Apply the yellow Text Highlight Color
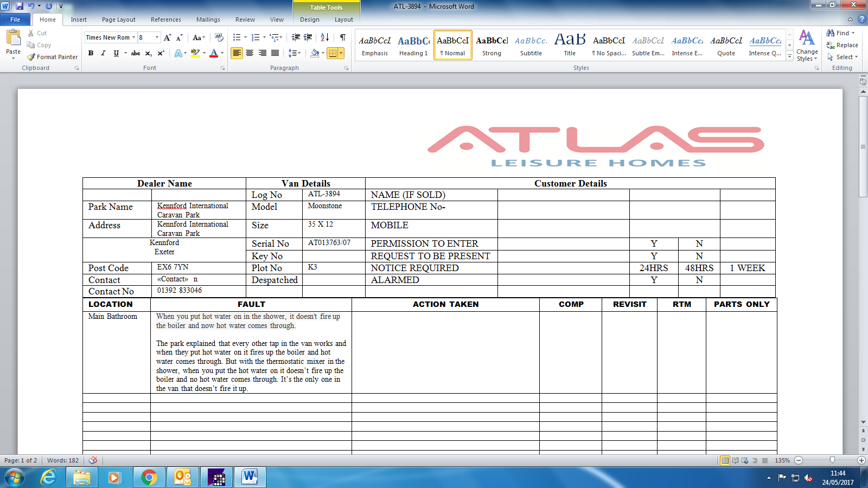The image size is (868, 488). point(195,53)
